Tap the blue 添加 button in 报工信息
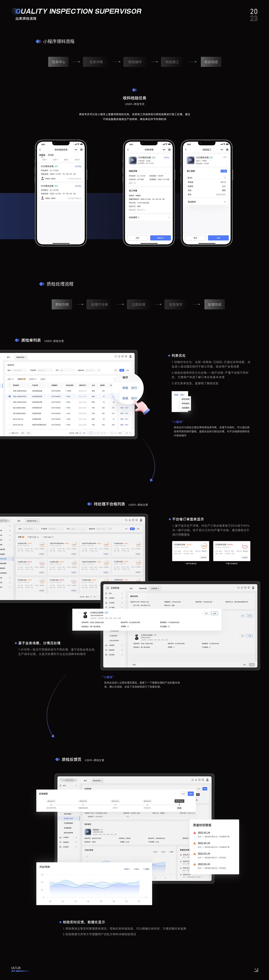 click(224, 171)
